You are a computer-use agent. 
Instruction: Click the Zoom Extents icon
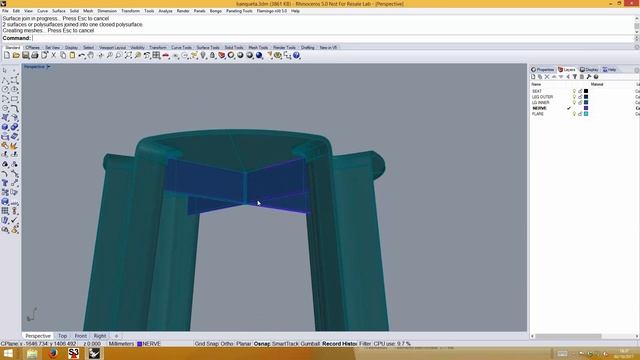click(x=128, y=56)
